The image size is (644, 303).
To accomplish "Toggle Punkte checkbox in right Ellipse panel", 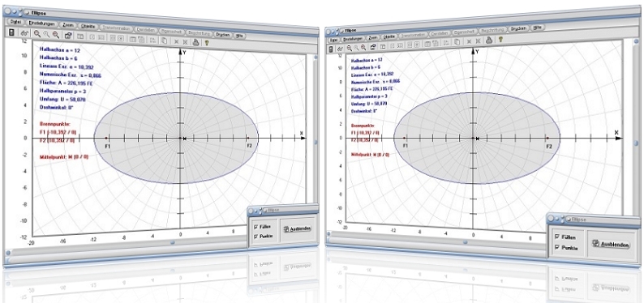I will [557, 247].
